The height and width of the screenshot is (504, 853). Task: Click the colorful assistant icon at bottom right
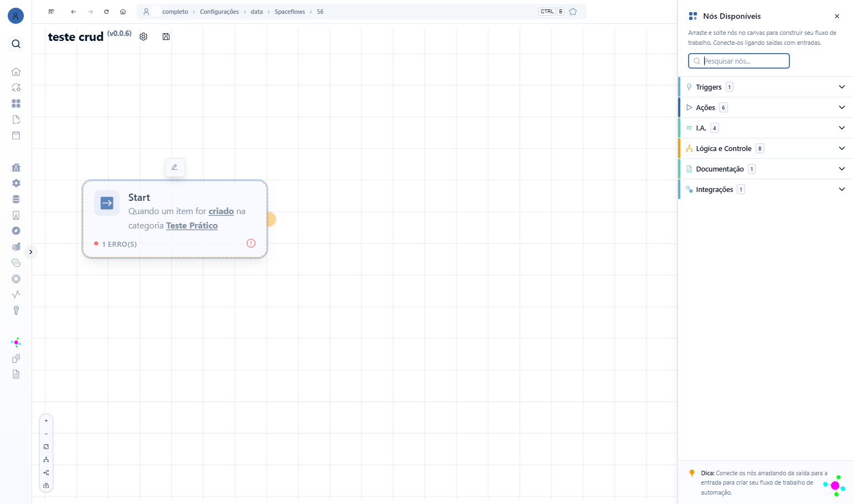(835, 486)
